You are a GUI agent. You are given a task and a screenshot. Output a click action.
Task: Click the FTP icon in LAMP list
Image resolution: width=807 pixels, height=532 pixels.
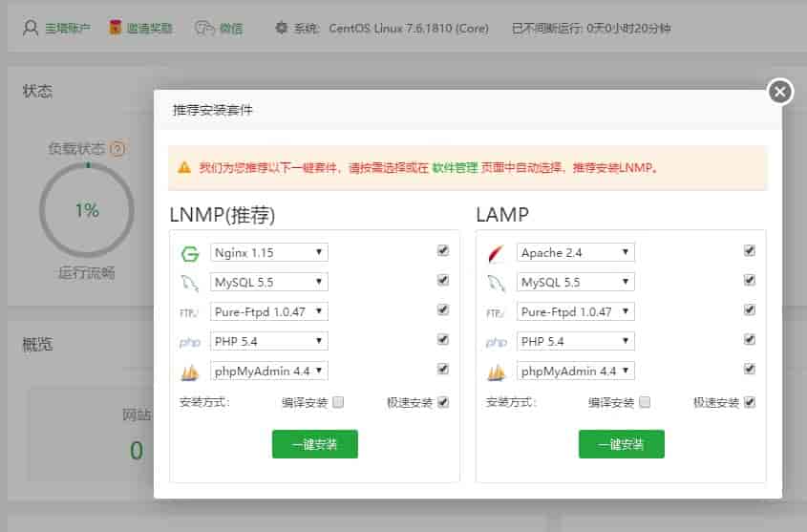pos(496,312)
